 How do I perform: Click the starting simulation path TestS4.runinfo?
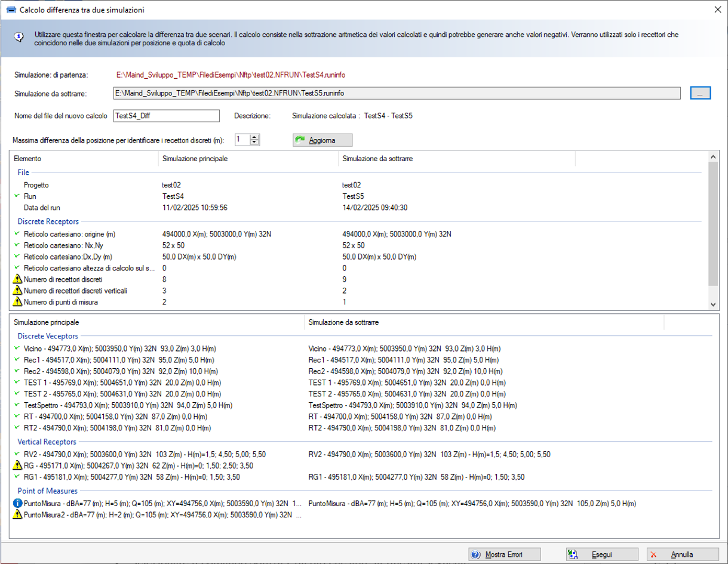231,75
